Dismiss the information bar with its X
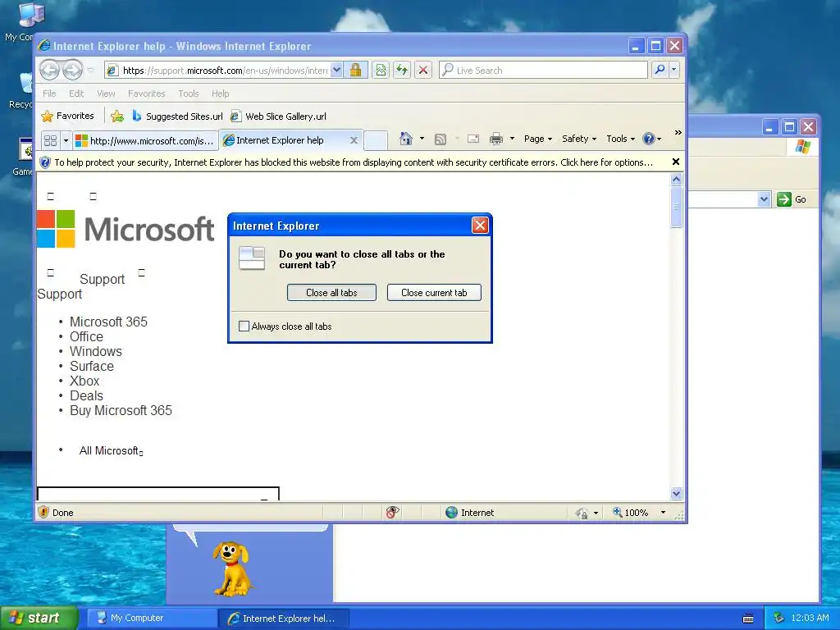This screenshot has width=840, height=630. (676, 162)
